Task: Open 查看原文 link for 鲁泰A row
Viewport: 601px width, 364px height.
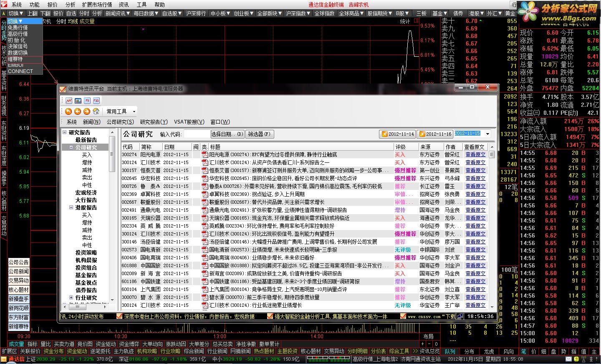Action: click(x=475, y=186)
